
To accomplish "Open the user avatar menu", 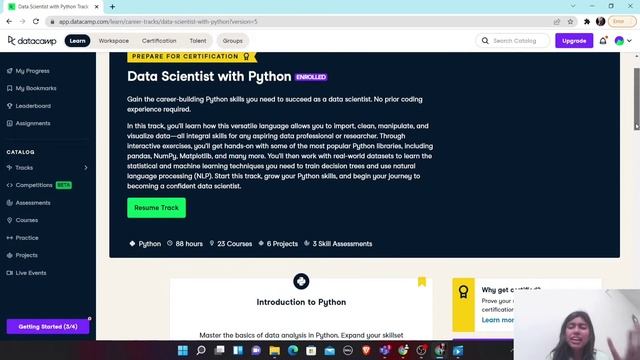I will pos(623,41).
